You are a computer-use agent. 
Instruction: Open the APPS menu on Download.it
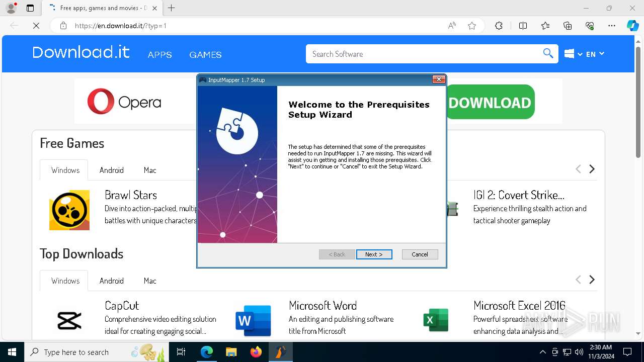pyautogui.click(x=160, y=55)
